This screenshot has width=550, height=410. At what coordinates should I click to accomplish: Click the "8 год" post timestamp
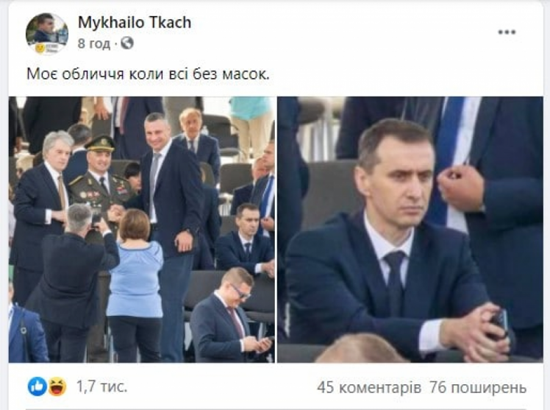pyautogui.click(x=94, y=44)
